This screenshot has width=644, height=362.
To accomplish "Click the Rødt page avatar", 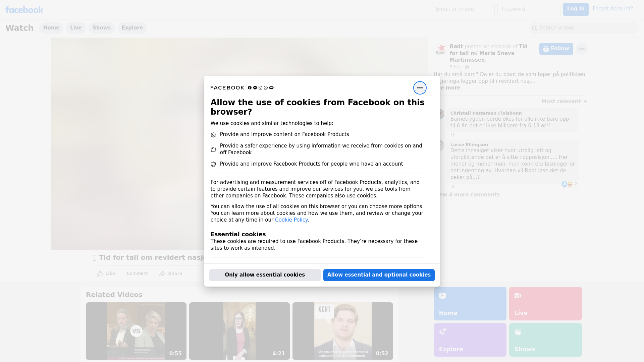I will point(440,50).
